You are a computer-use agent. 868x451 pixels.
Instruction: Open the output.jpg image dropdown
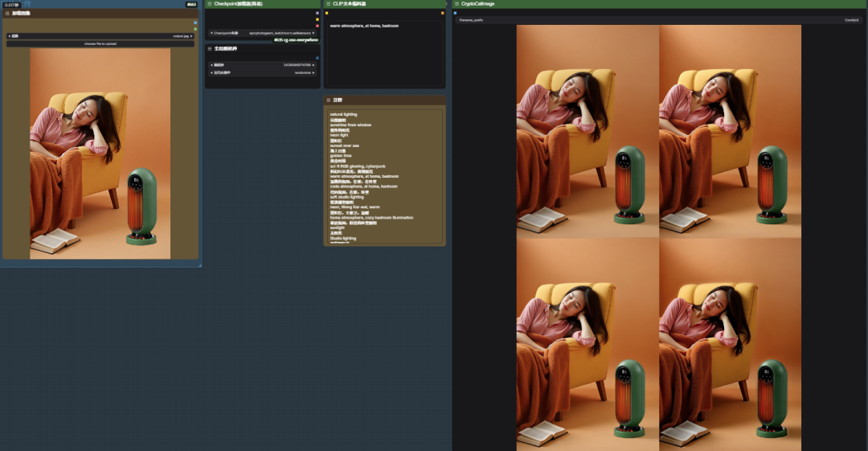tap(100, 36)
